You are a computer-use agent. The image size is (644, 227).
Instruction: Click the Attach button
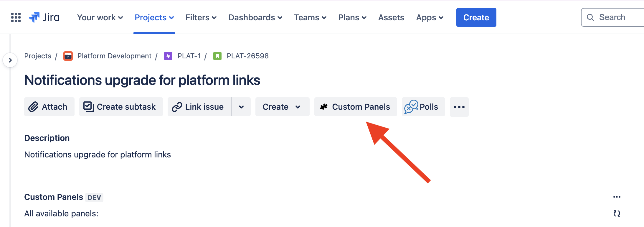tap(49, 107)
